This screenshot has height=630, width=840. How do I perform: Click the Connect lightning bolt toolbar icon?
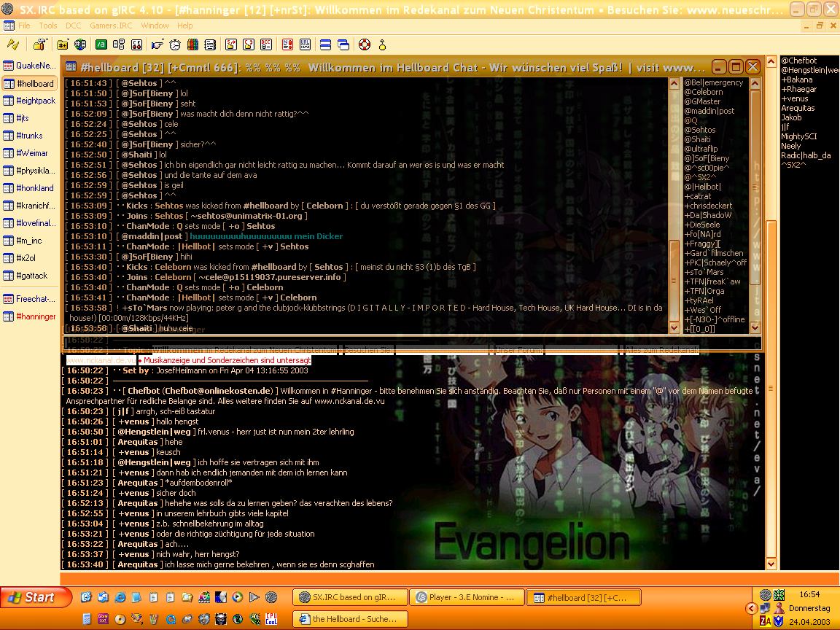[12, 44]
